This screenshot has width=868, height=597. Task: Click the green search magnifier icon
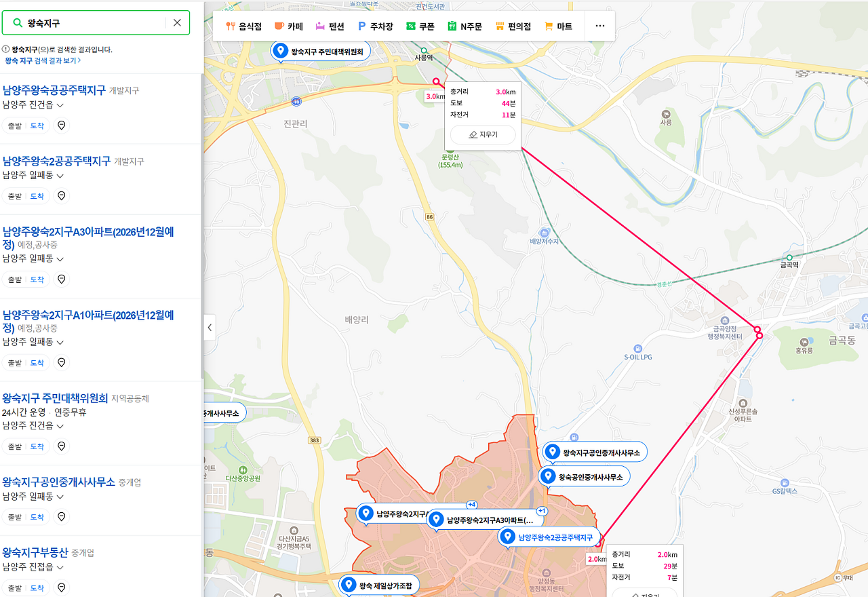pyautogui.click(x=18, y=22)
